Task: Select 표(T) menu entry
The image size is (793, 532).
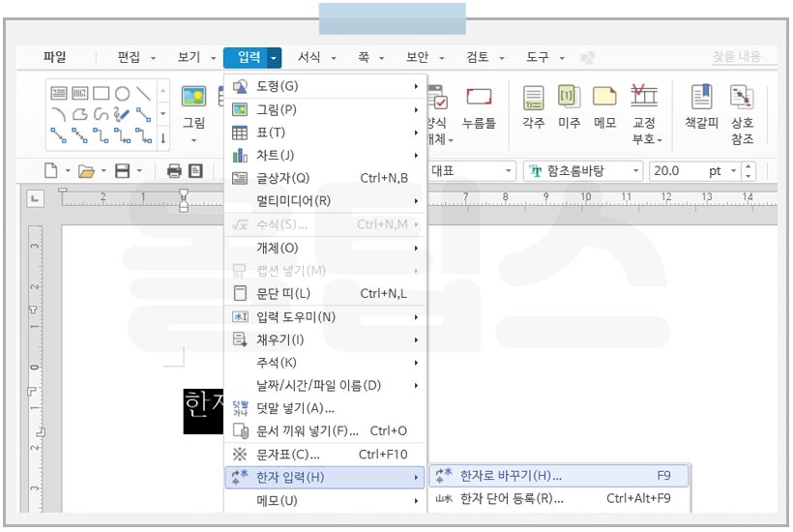Action: 325,133
